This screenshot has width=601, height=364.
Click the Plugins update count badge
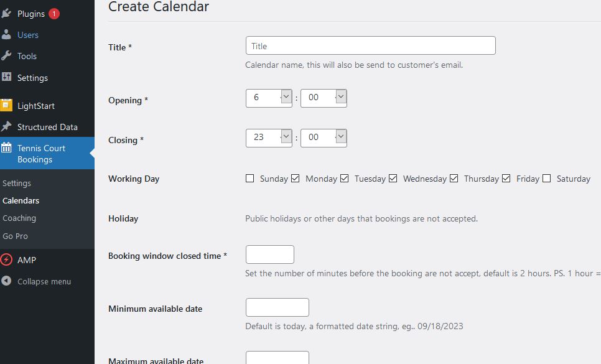54,14
